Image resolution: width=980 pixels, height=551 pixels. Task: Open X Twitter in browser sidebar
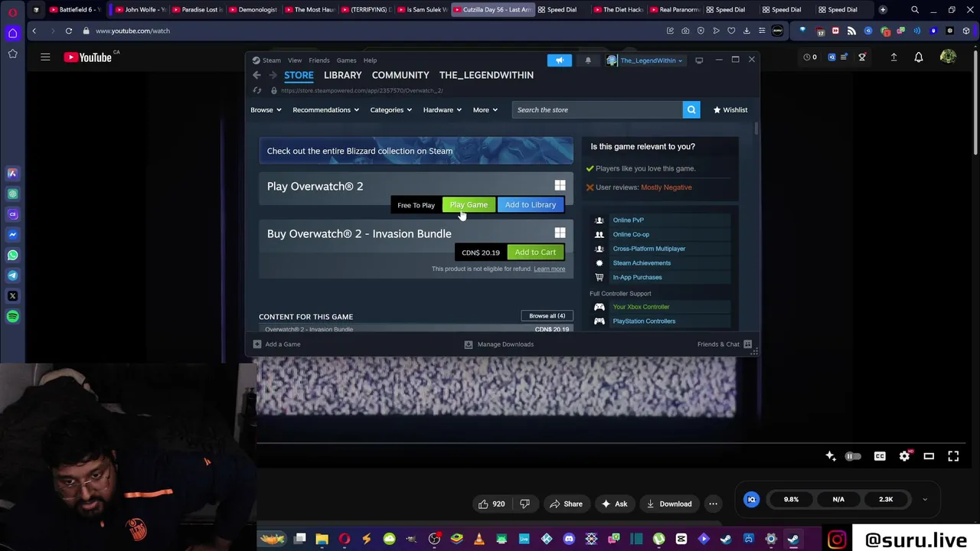(x=12, y=295)
